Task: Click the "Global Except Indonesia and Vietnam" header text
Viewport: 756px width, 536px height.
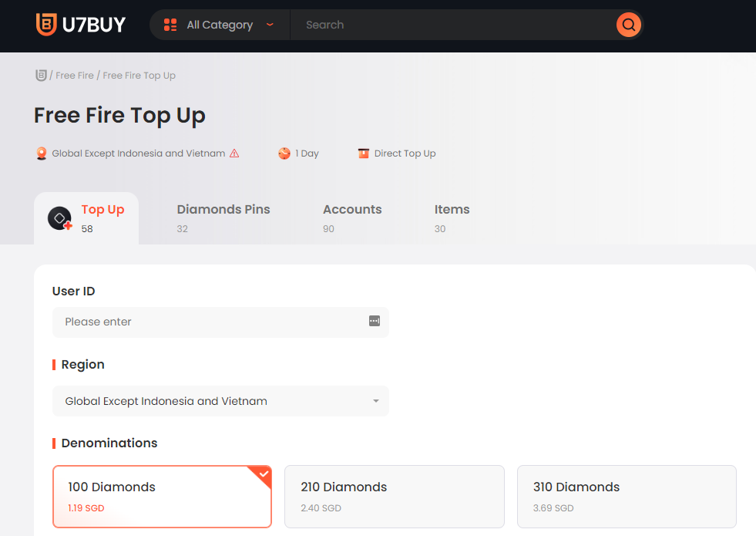Action: pyautogui.click(x=139, y=153)
